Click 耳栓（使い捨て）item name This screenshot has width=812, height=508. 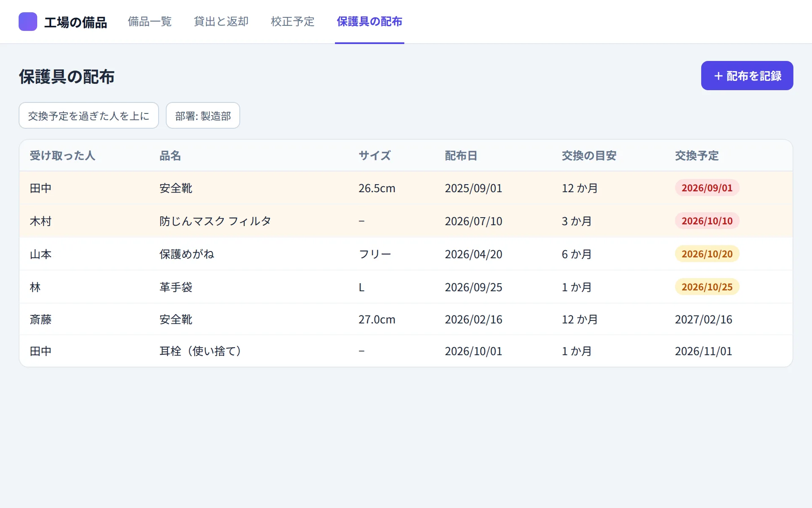[200, 351]
